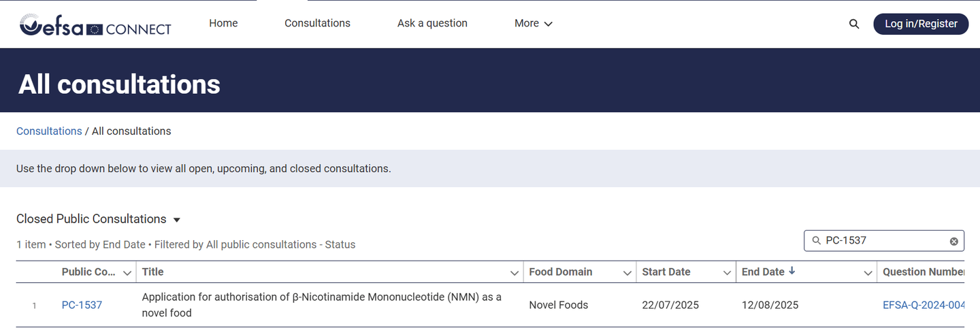980x330 pixels.
Task: Click the sort arrow beside End Date
Action: tap(792, 271)
